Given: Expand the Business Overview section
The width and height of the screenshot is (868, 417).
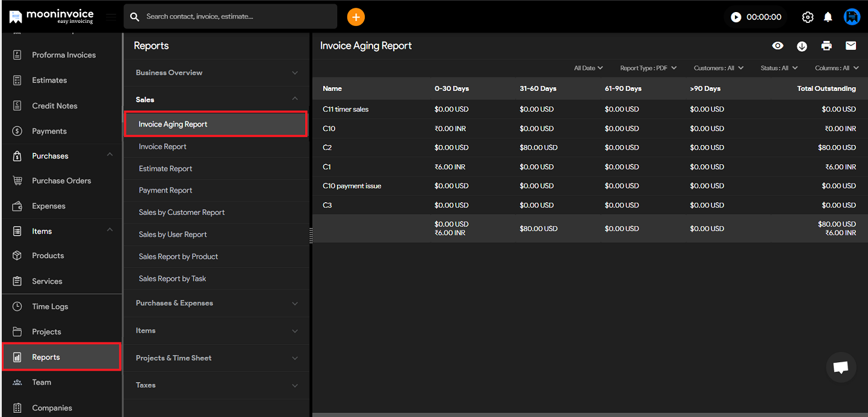Looking at the screenshot, I should pos(216,73).
